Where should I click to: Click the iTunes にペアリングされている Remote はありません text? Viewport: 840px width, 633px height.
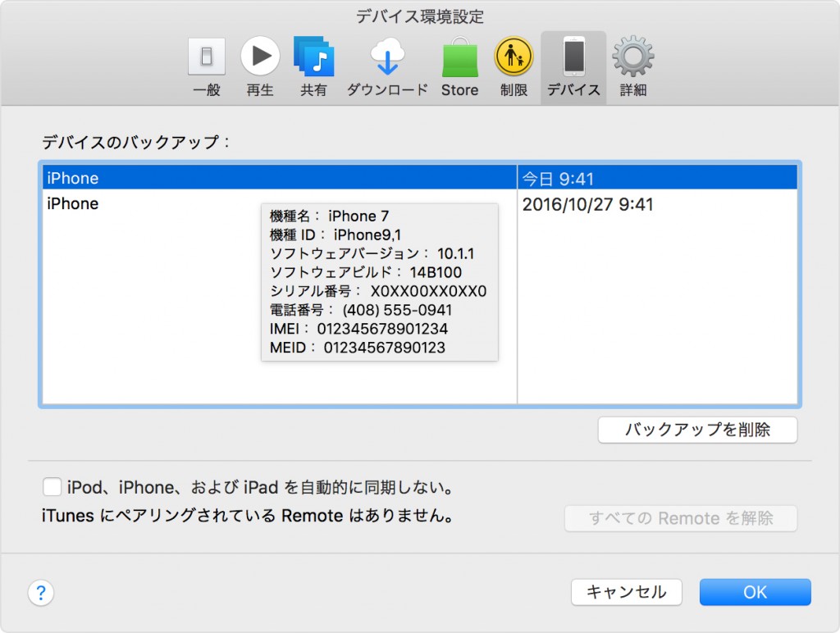coord(248,515)
